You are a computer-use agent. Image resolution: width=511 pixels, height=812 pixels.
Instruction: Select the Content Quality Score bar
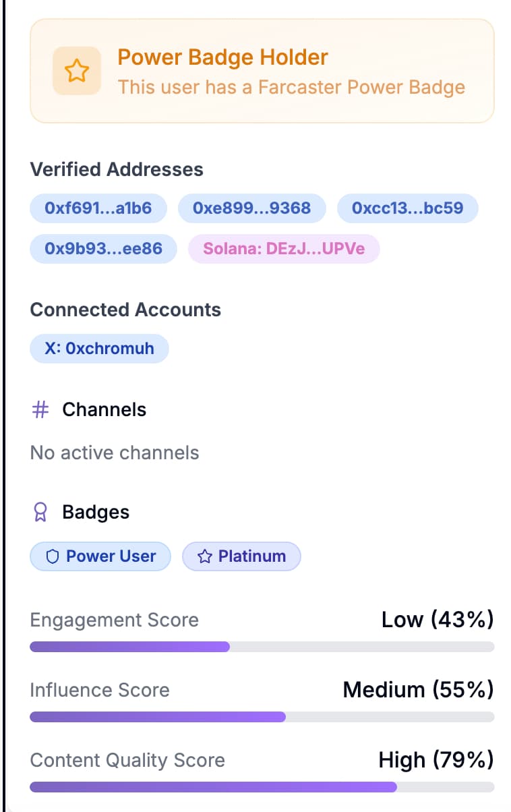(262, 787)
